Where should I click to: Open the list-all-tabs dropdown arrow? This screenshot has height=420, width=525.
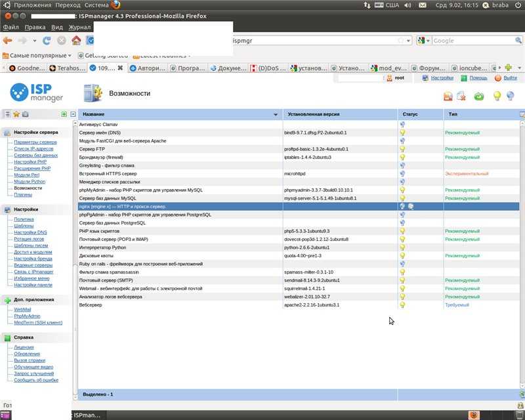[519, 68]
